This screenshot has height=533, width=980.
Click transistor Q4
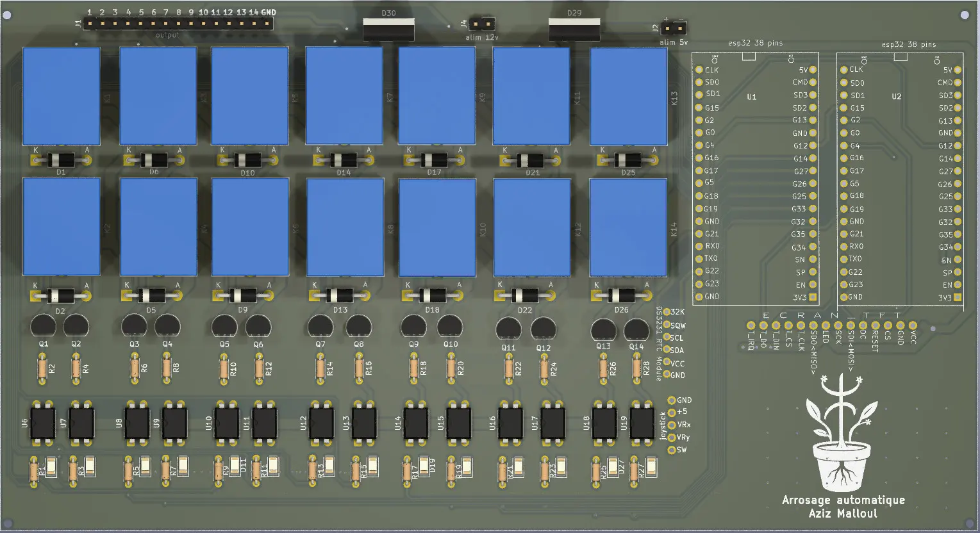tap(167, 326)
